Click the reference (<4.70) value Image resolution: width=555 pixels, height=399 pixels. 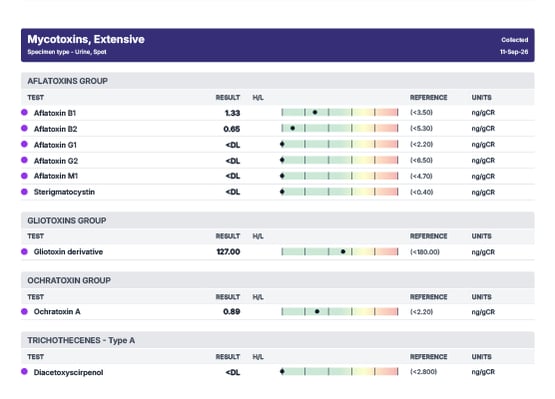[x=421, y=176]
